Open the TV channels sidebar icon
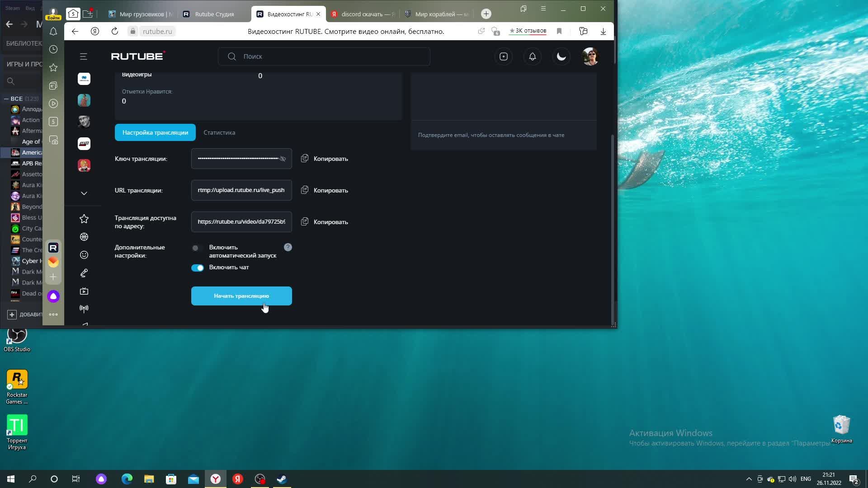The height and width of the screenshot is (488, 868). (84, 291)
